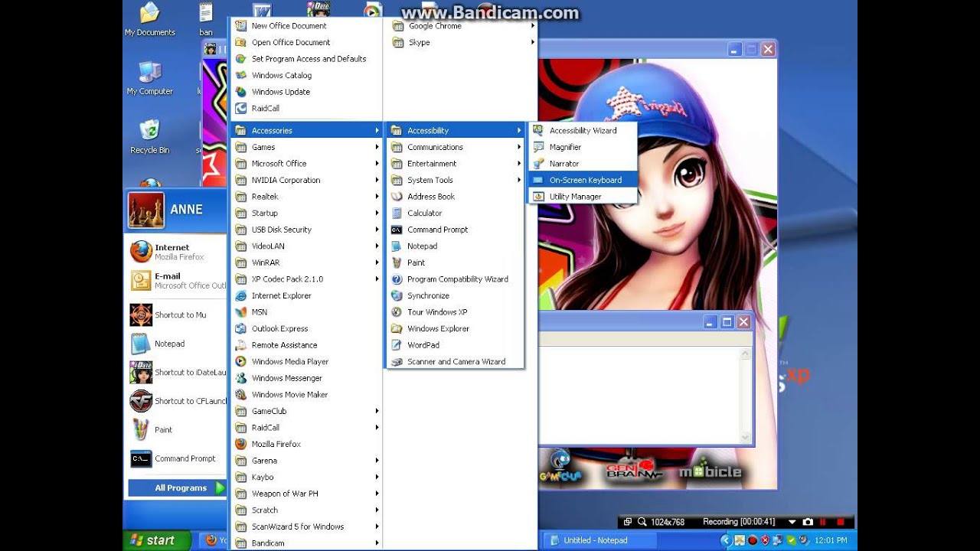Expand the Games folder

pos(306,147)
